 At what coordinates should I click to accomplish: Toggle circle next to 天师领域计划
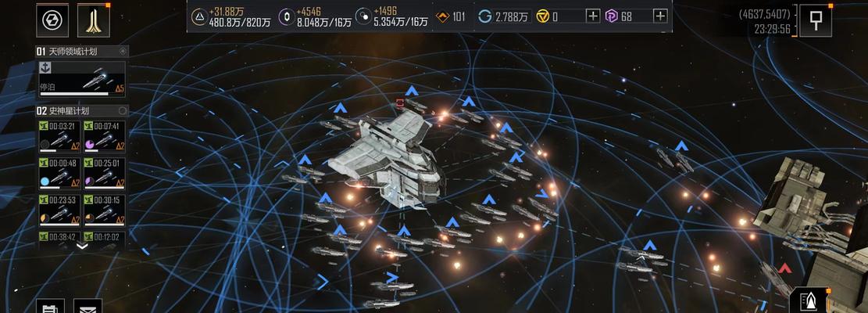pos(123,52)
